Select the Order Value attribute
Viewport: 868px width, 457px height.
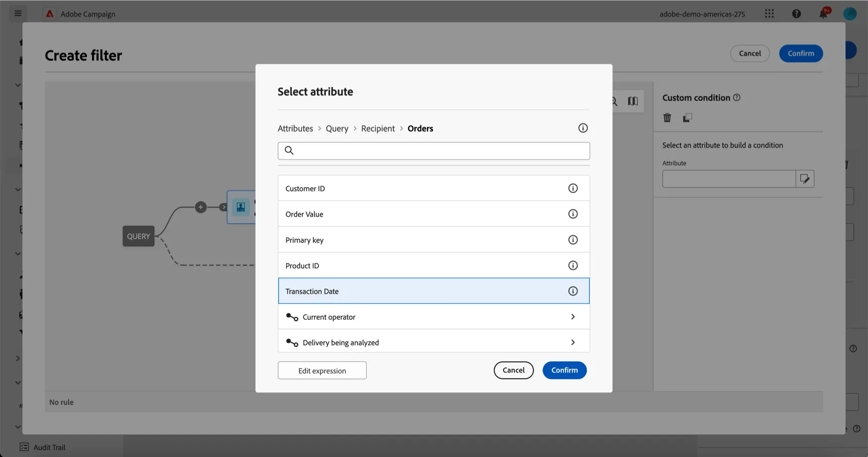[x=434, y=214]
